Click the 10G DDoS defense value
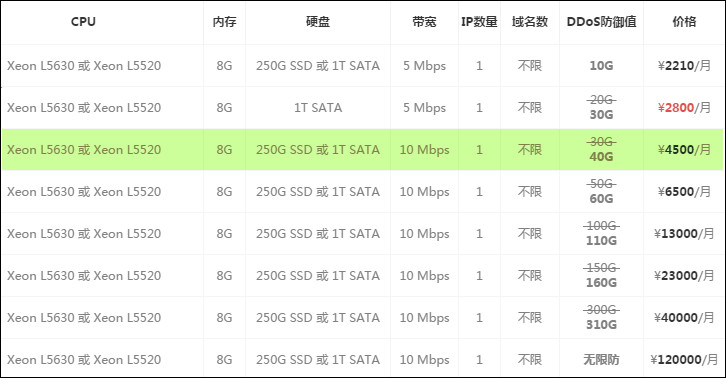This screenshot has width=726, height=378. (x=601, y=66)
